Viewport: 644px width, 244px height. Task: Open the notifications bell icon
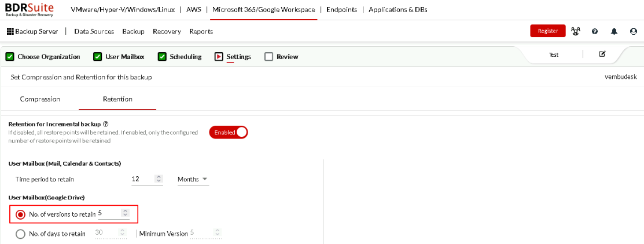pyautogui.click(x=614, y=31)
